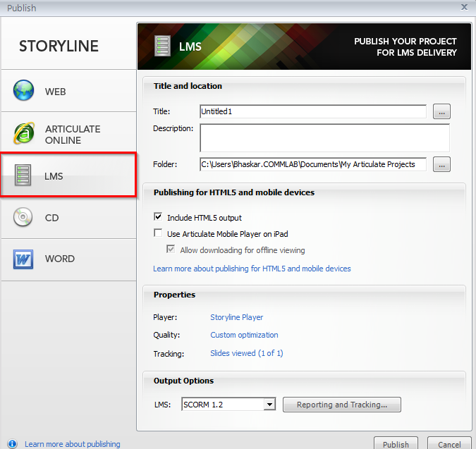Select the CD publish option
The width and height of the screenshot is (476, 449).
pyautogui.click(x=68, y=218)
